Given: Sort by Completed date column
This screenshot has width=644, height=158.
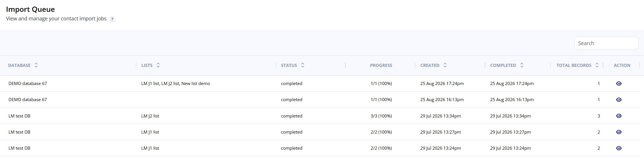Looking at the screenshot, I should pyautogui.click(x=522, y=65).
